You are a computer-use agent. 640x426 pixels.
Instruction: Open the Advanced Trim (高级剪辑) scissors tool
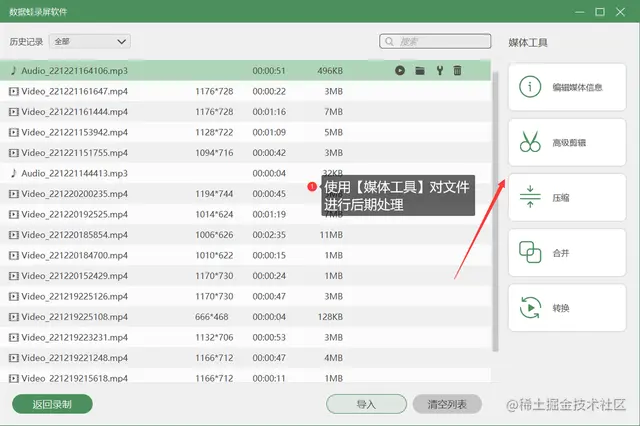[567, 142]
